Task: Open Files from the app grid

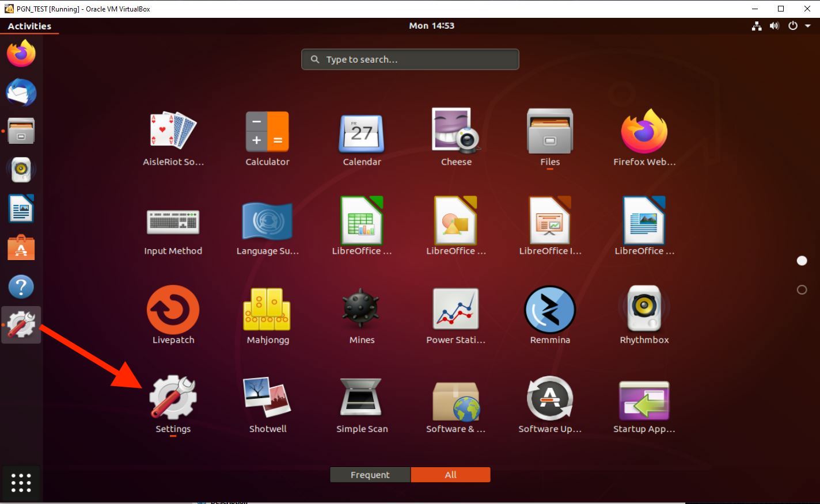Action: [x=550, y=131]
